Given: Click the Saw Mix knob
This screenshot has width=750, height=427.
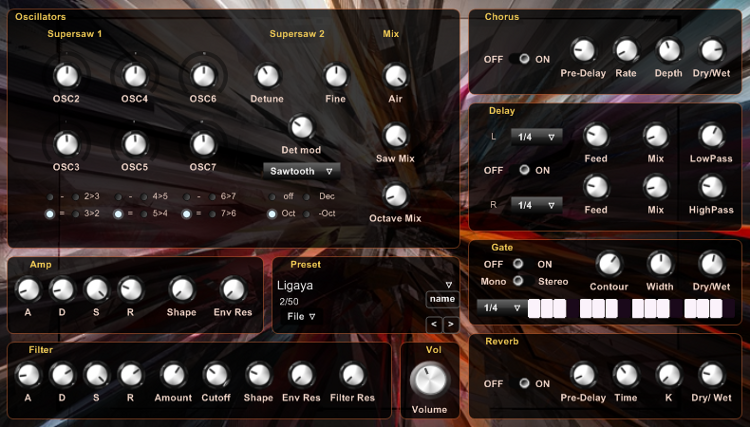Looking at the screenshot, I should click(395, 136).
